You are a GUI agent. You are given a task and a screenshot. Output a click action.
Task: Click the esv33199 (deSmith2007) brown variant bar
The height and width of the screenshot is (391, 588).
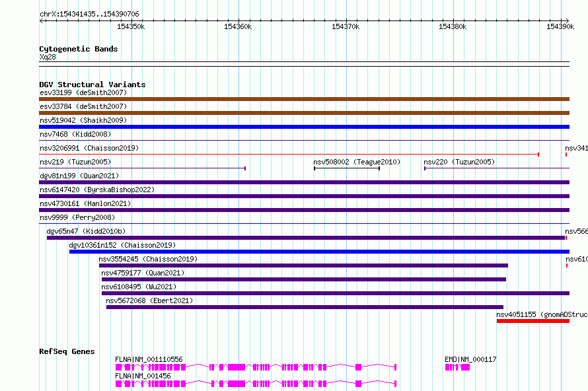(x=304, y=99)
